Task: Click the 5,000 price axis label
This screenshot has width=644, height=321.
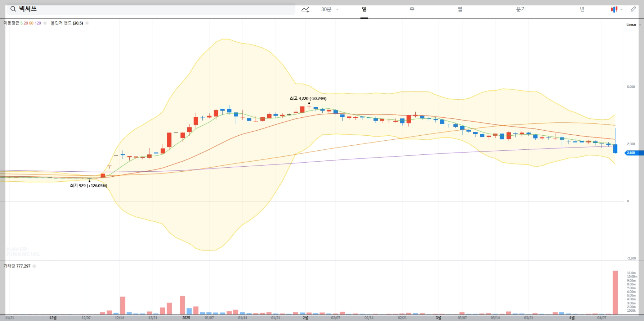Action: tap(631, 87)
